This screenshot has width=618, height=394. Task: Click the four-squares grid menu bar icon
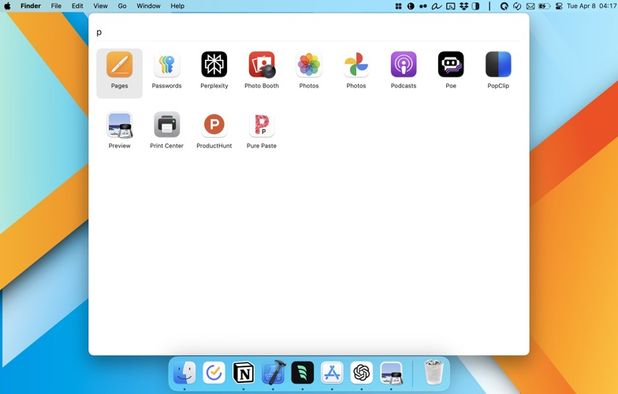pyautogui.click(x=398, y=6)
